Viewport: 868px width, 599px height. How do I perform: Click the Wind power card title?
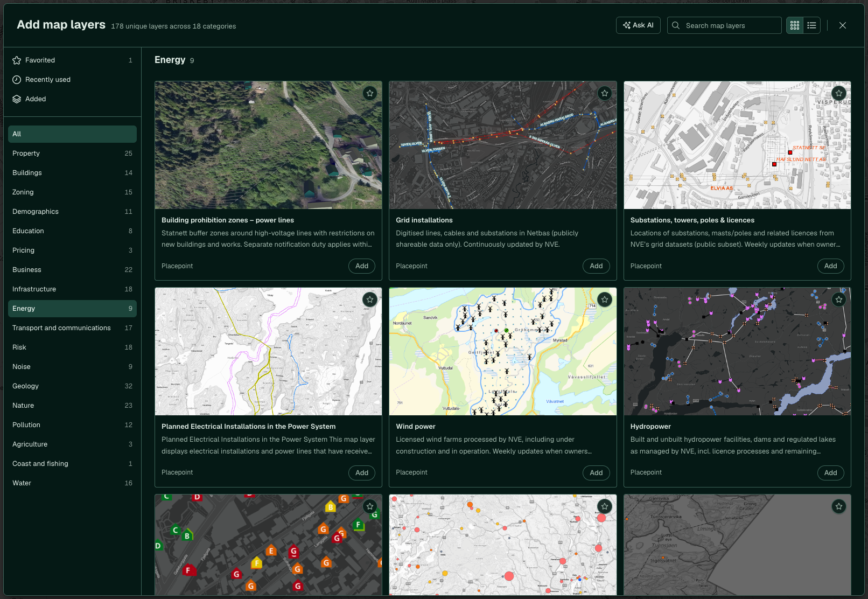416,427
